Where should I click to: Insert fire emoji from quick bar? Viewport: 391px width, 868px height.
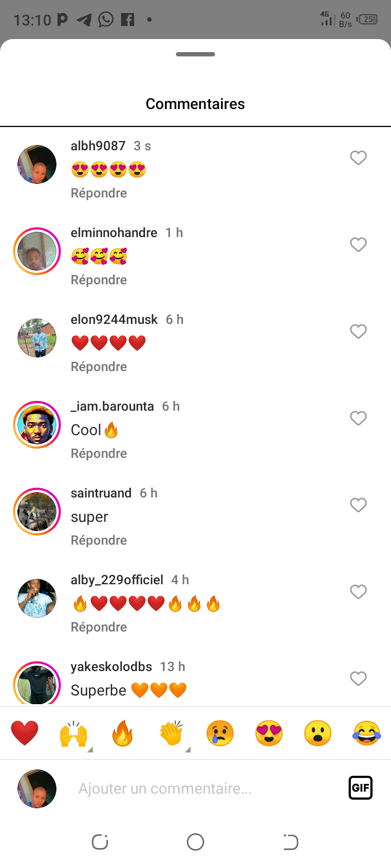pos(123,733)
